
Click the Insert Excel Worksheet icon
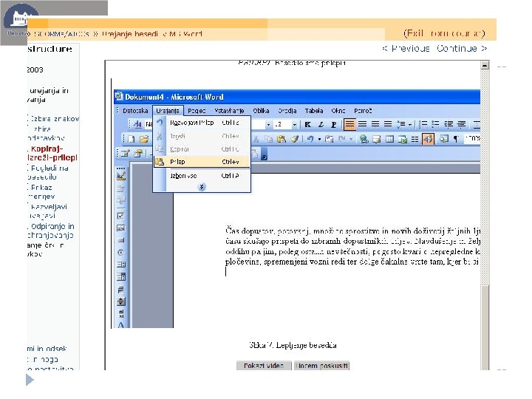[403, 139]
